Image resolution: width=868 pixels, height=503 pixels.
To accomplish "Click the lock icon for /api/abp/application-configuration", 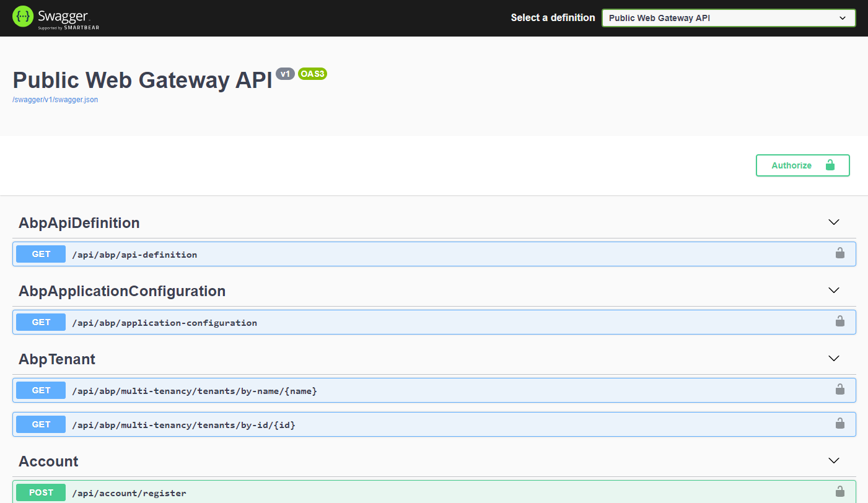I will pos(840,321).
